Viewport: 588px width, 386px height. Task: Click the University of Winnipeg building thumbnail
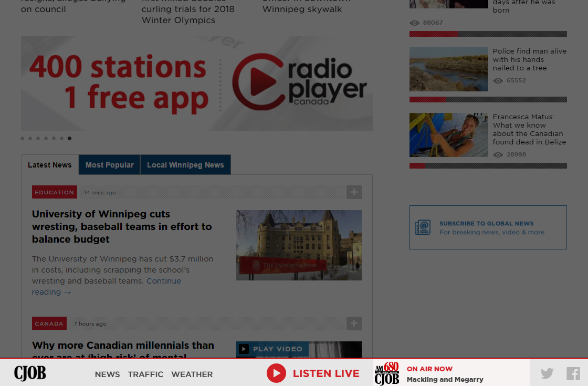299,245
